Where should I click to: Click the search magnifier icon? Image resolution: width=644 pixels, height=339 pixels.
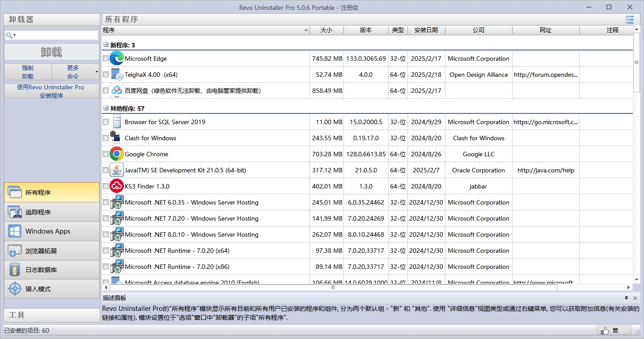click(x=9, y=35)
